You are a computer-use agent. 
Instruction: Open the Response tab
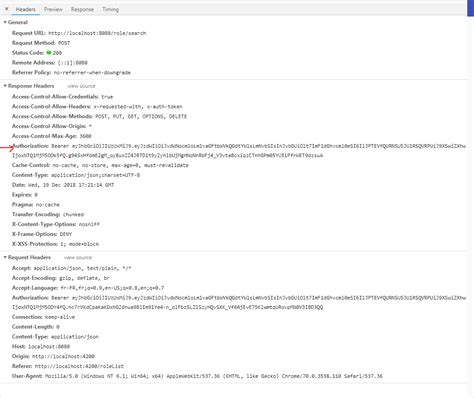point(82,9)
